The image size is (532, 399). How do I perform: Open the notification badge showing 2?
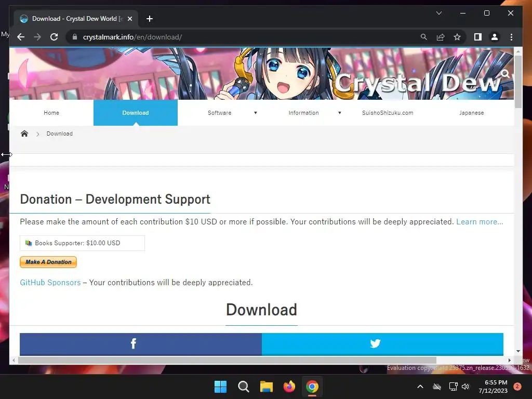pyautogui.click(x=517, y=387)
